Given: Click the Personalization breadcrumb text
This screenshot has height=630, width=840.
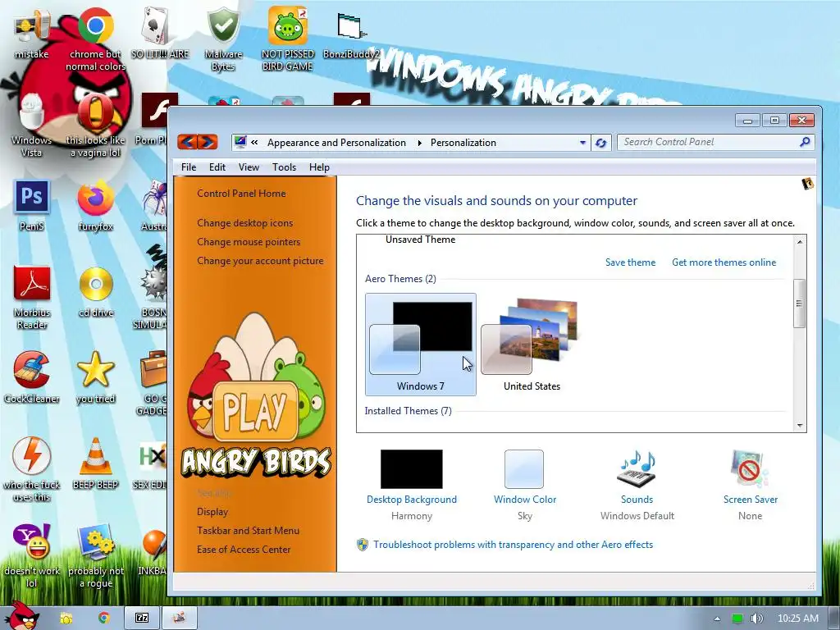Looking at the screenshot, I should click(463, 143).
